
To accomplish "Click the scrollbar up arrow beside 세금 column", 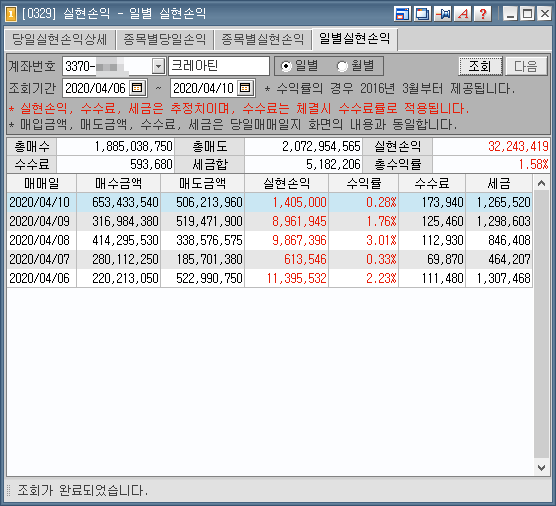I will coord(541,183).
